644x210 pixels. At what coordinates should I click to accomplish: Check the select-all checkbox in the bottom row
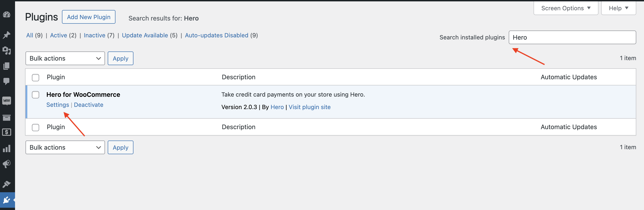point(36,127)
